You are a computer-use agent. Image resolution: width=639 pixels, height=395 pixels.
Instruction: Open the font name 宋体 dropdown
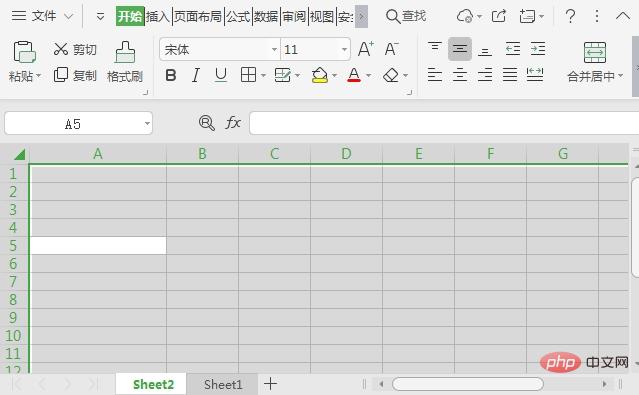pyautogui.click(x=274, y=49)
